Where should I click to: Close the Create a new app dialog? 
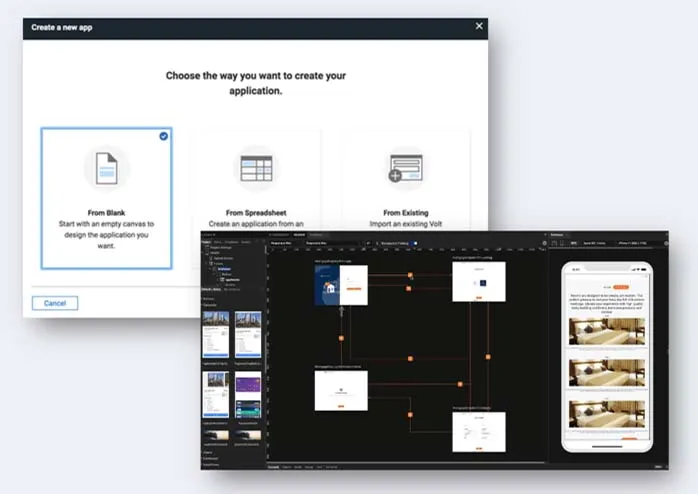(479, 26)
